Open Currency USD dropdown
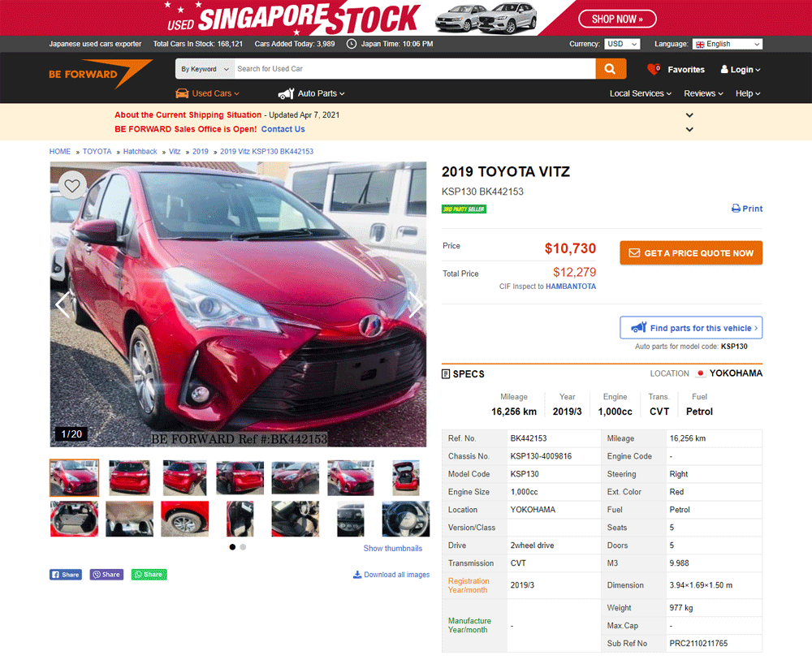 pyautogui.click(x=622, y=44)
